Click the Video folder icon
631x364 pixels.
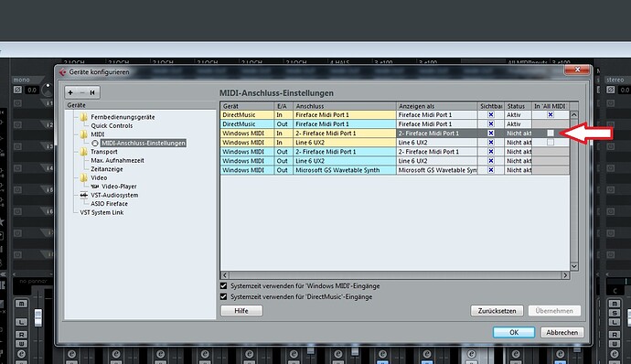[x=84, y=177]
